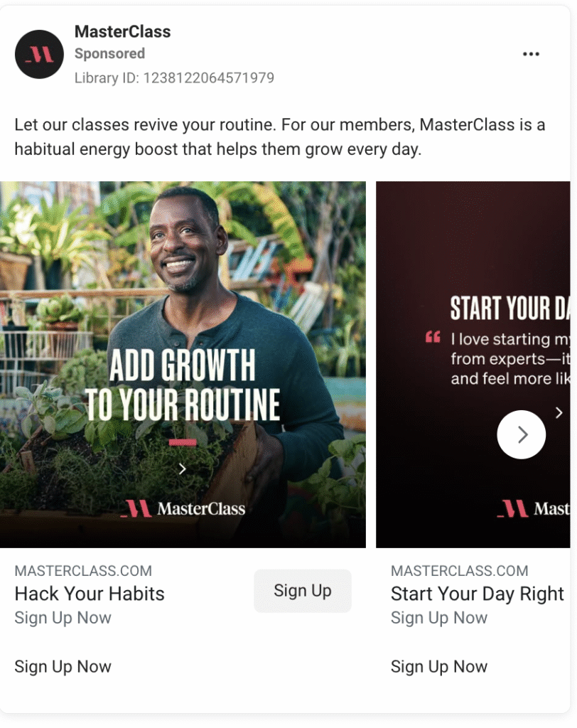The image size is (577, 728).
Task: Open the gardening man ad image
Action: pyautogui.click(x=183, y=365)
